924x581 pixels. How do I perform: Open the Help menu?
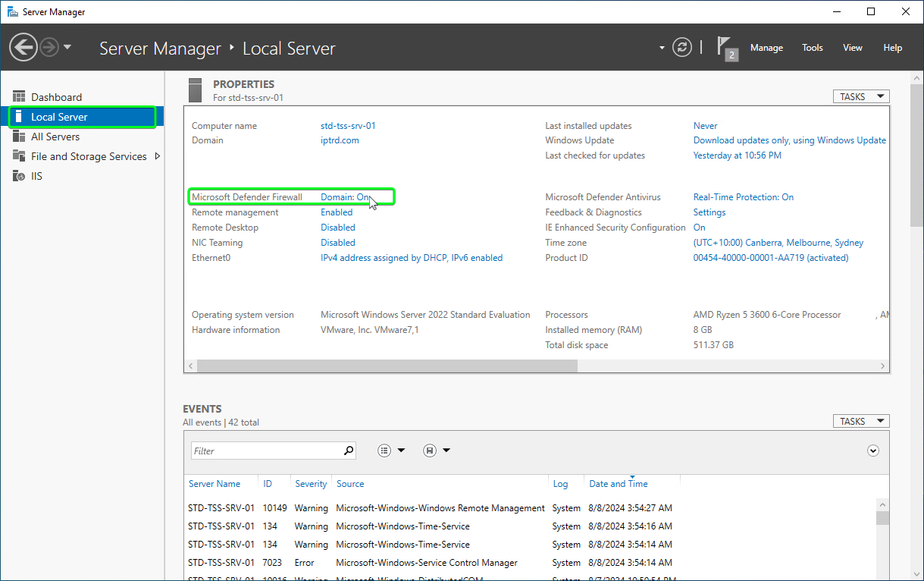[x=893, y=48]
